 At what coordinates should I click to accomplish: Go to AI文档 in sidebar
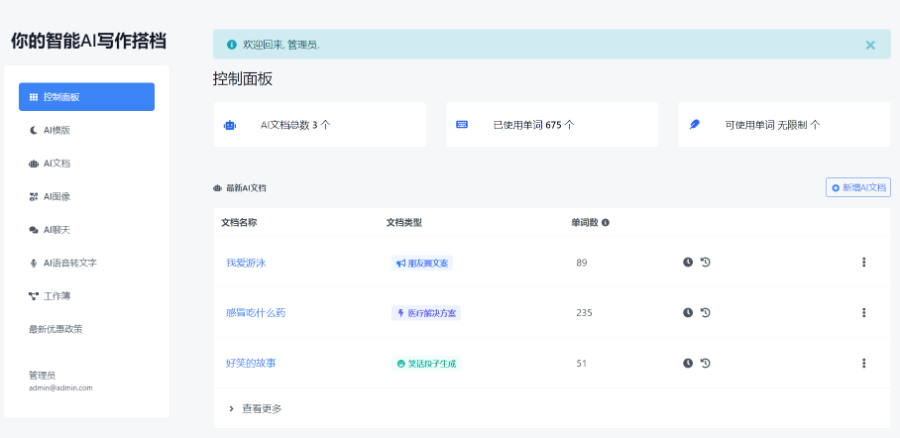tap(57, 164)
